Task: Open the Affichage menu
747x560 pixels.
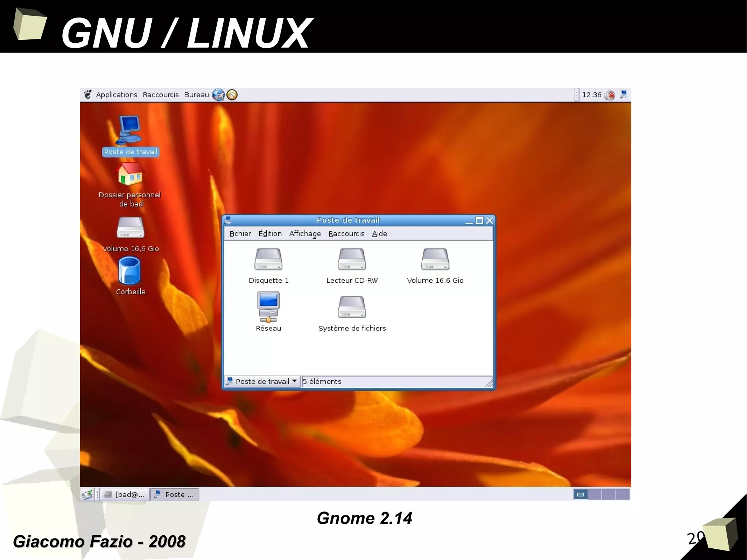Action: pyautogui.click(x=305, y=233)
